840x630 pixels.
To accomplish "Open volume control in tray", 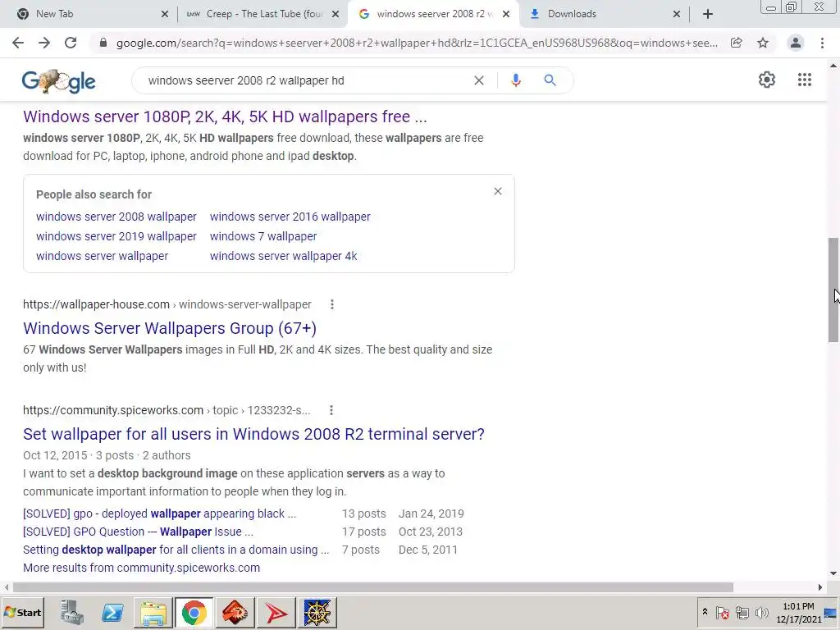I will point(762,612).
